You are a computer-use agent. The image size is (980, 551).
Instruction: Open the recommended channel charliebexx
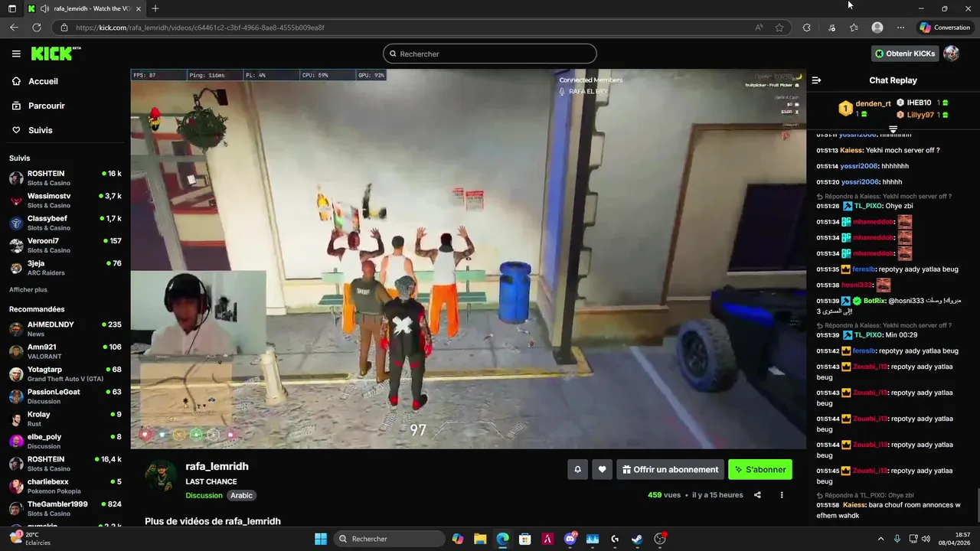pyautogui.click(x=65, y=485)
